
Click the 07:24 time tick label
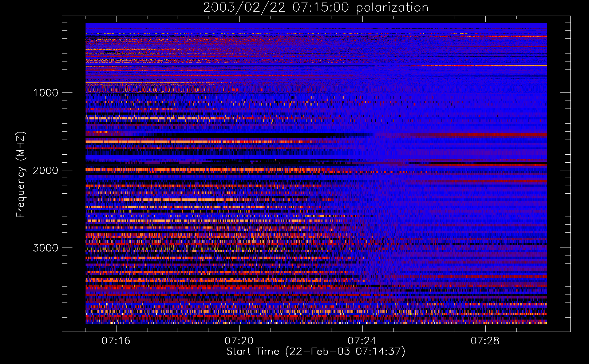click(x=362, y=341)
